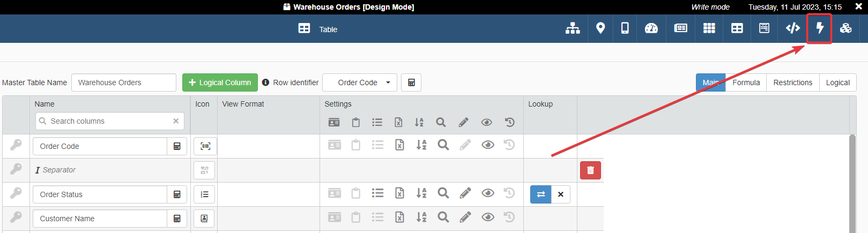868x233 pixels.
Task: Open Customer Name column type calculator button
Action: (177, 219)
